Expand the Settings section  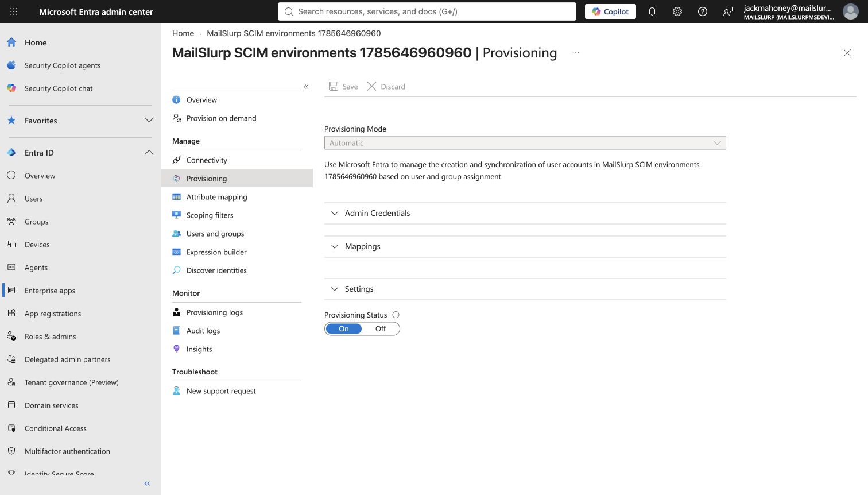point(525,289)
